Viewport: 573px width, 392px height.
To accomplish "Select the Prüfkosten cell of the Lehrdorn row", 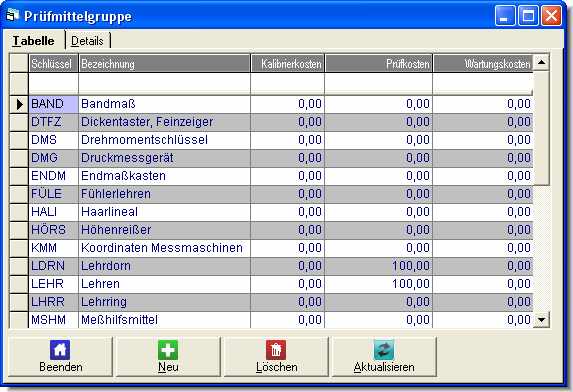I will tap(379, 266).
